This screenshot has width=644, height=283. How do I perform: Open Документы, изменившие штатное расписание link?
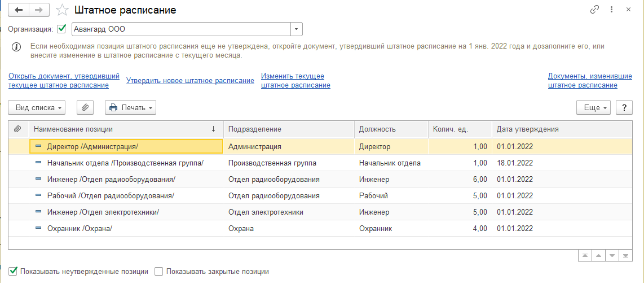pyautogui.click(x=583, y=81)
